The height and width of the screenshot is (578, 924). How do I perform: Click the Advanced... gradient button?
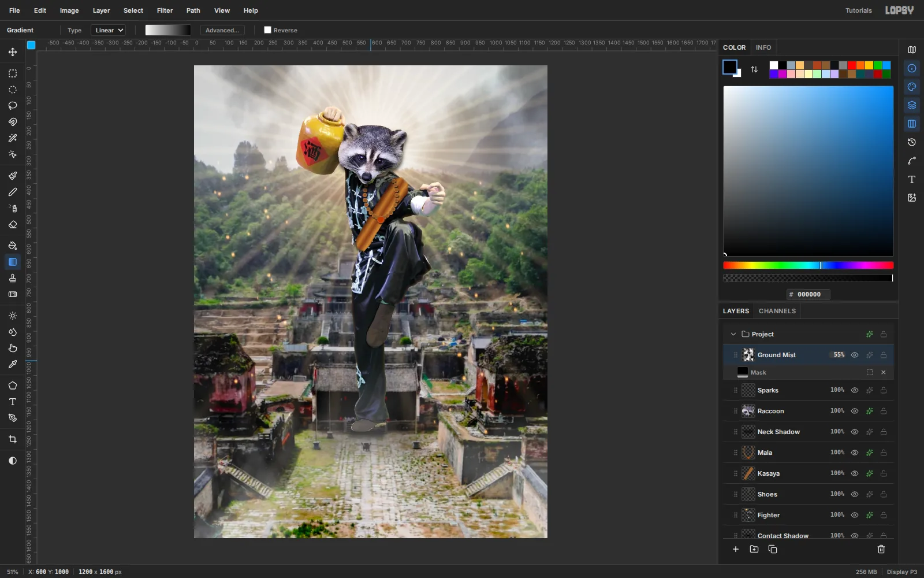click(x=222, y=30)
